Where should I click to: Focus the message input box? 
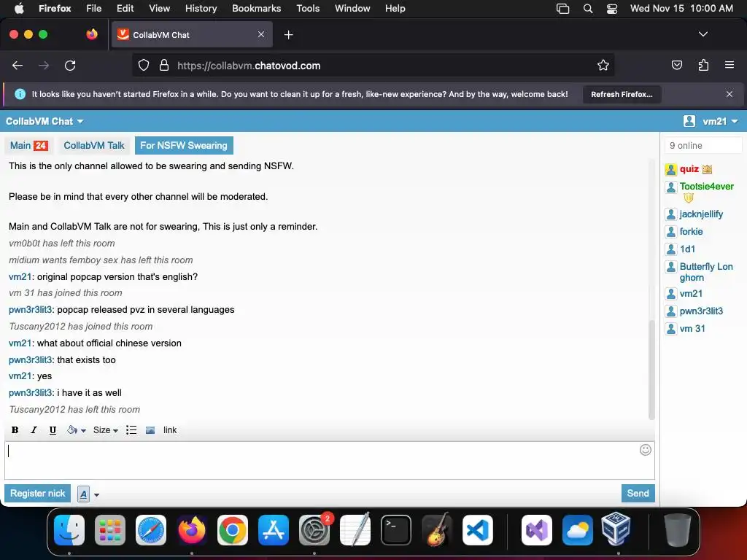330,461
